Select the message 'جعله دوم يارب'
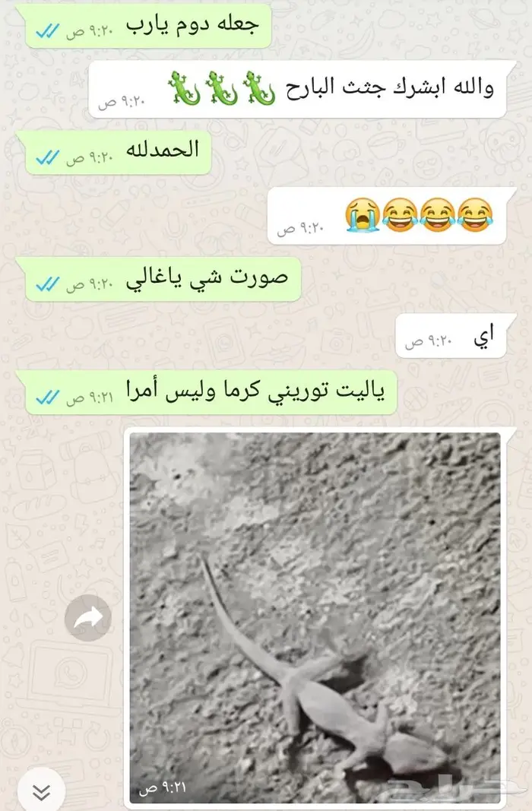This screenshot has height=811, width=532. [148, 26]
